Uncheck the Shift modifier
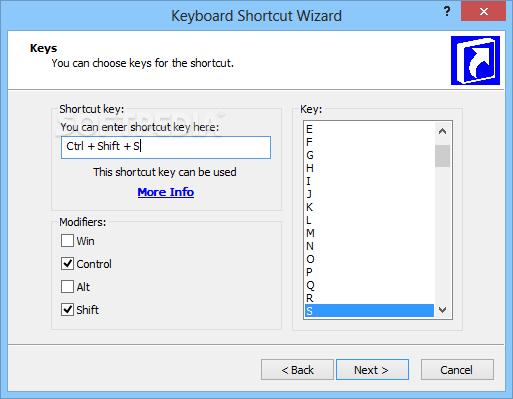The image size is (513, 399). point(67,309)
